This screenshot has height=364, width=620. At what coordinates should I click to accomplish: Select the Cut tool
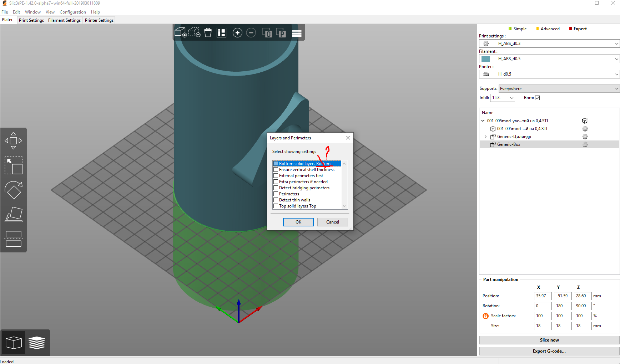pos(13,239)
